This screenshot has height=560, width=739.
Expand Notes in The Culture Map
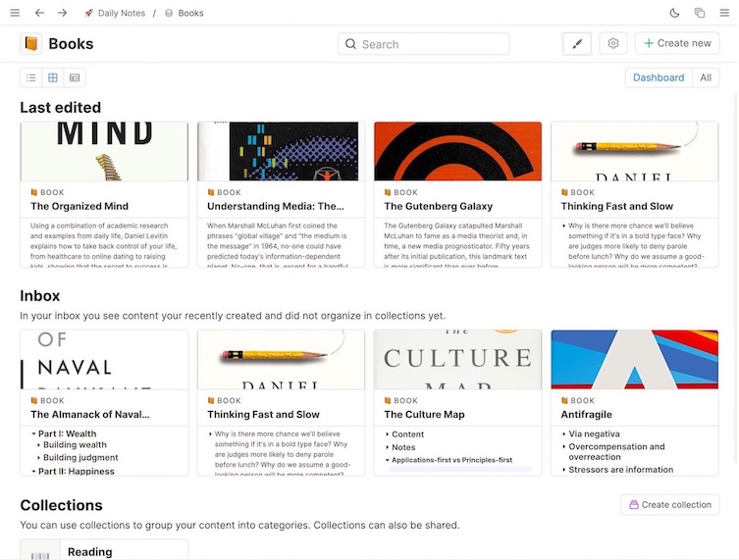point(388,447)
